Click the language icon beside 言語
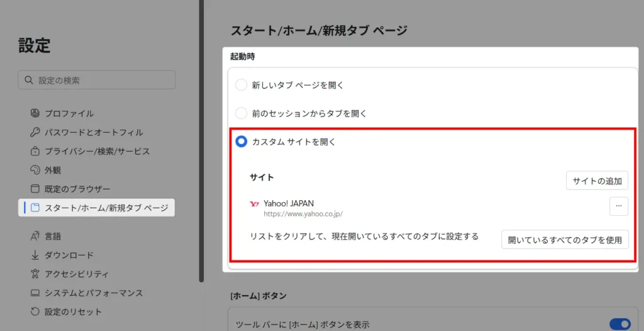The height and width of the screenshot is (331, 644). (35, 236)
